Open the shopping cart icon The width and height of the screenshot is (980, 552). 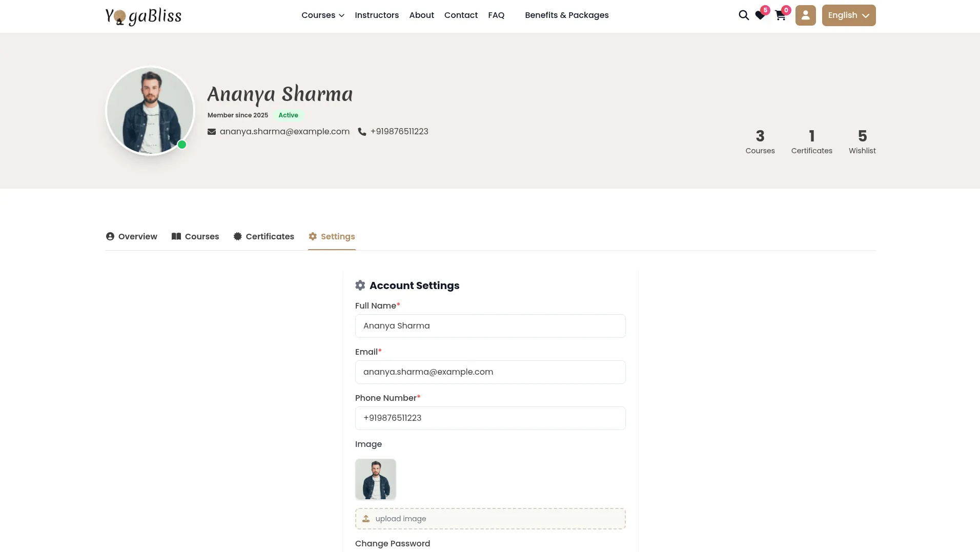(x=780, y=15)
